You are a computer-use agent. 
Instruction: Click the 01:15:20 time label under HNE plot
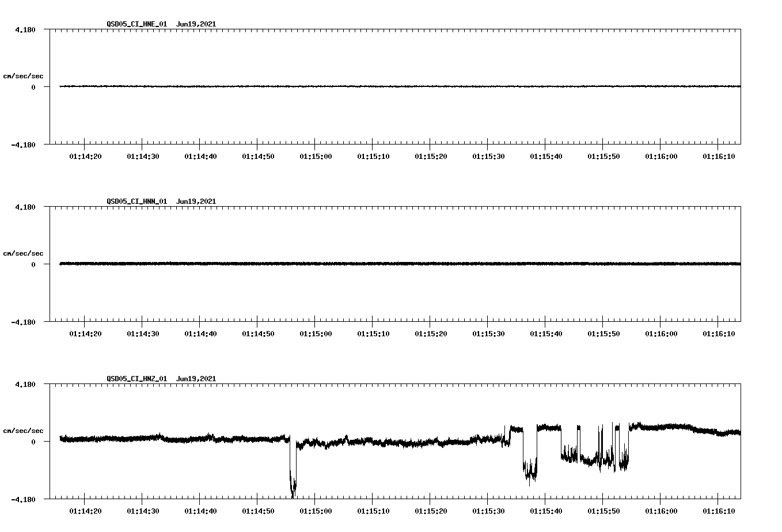coord(431,157)
